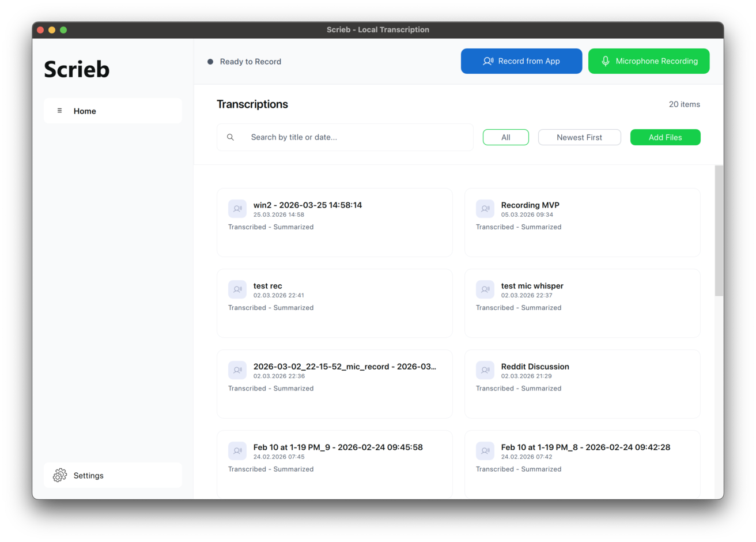Open the 2026-03-02_22-15-52_mic_record transcription
Image resolution: width=756 pixels, height=542 pixels.
[344, 367]
